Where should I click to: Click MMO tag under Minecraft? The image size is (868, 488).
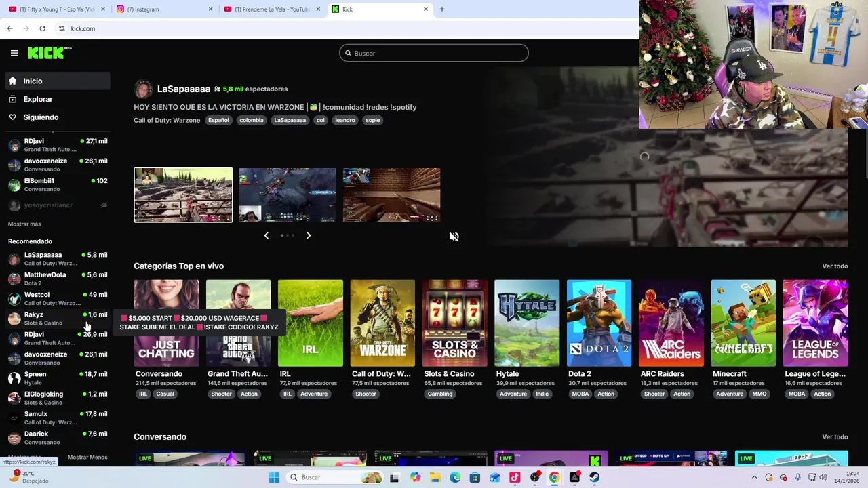(x=759, y=394)
